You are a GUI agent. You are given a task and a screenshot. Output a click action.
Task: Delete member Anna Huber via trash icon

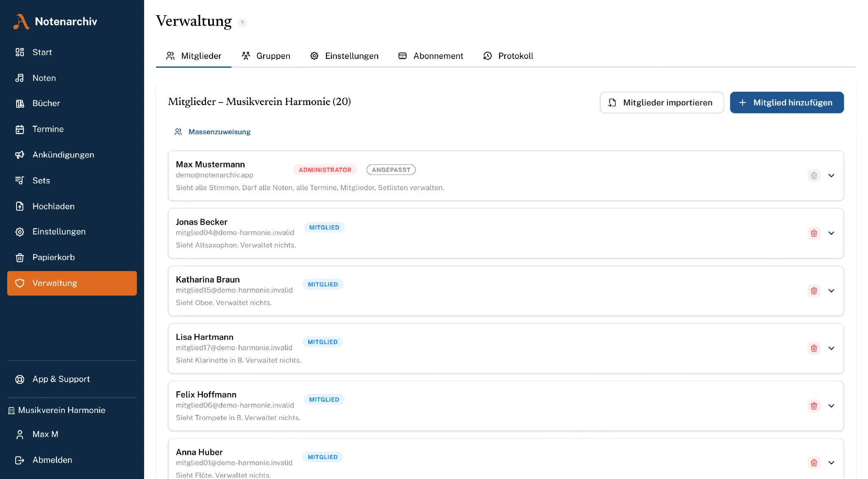[814, 462]
